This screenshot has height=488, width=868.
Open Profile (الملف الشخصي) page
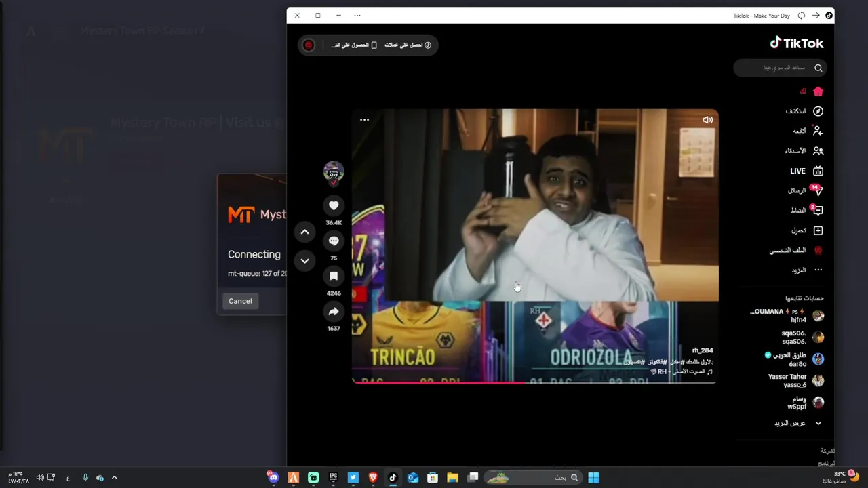pyautogui.click(x=796, y=250)
